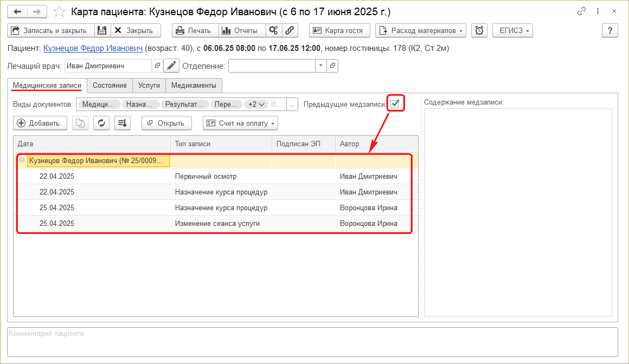
Task: Expand the Расход материалов dropdown
Action: tap(420, 30)
